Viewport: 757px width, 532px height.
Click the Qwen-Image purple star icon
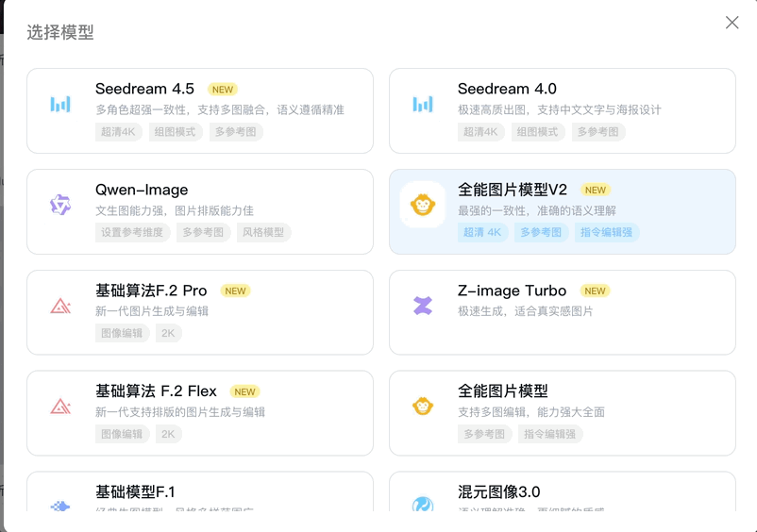point(60,205)
